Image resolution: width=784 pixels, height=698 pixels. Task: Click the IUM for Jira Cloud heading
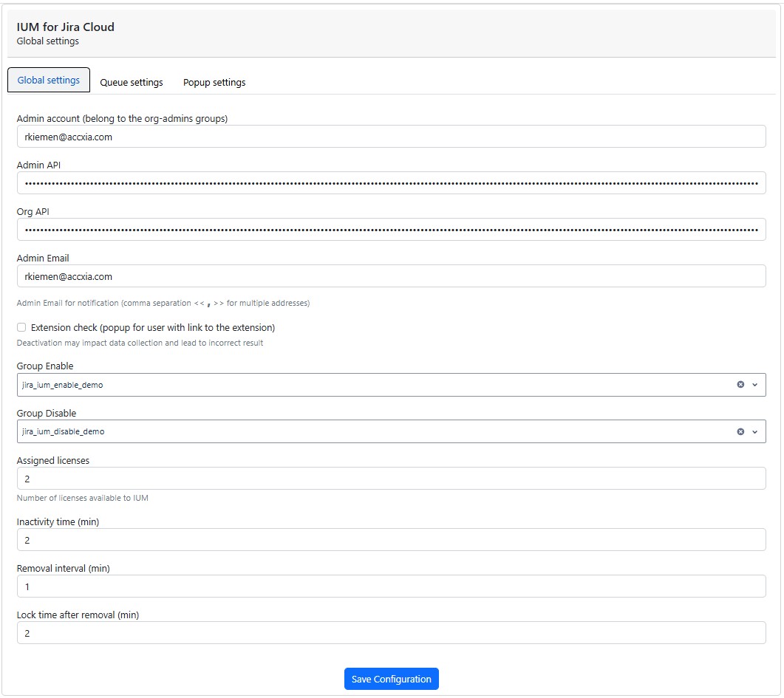tap(64, 27)
